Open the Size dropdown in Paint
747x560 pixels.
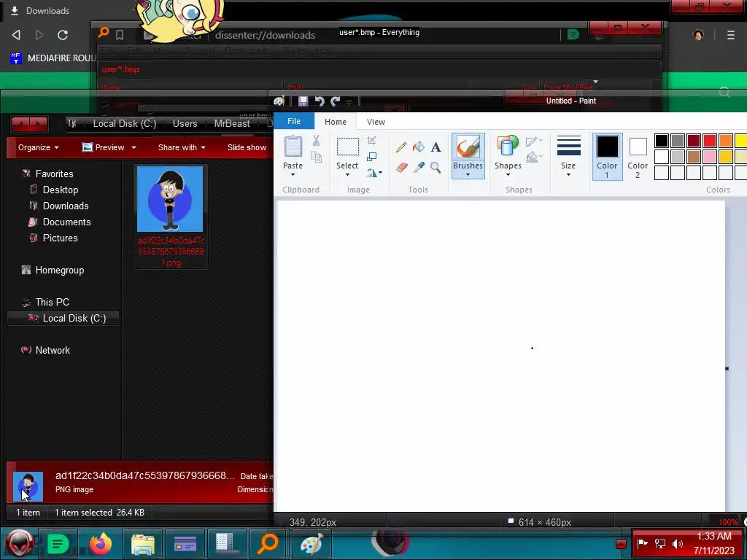568,156
